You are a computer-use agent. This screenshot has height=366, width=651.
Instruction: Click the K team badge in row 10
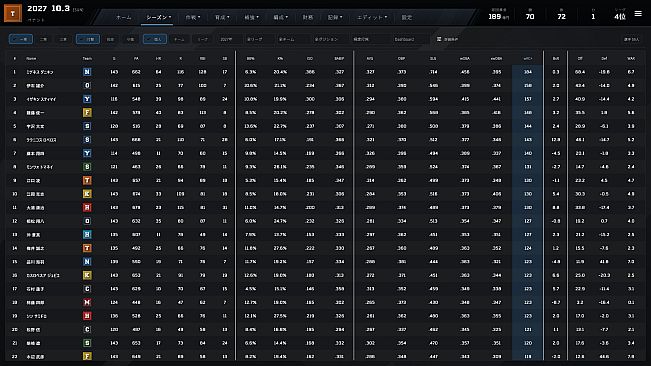[87, 194]
